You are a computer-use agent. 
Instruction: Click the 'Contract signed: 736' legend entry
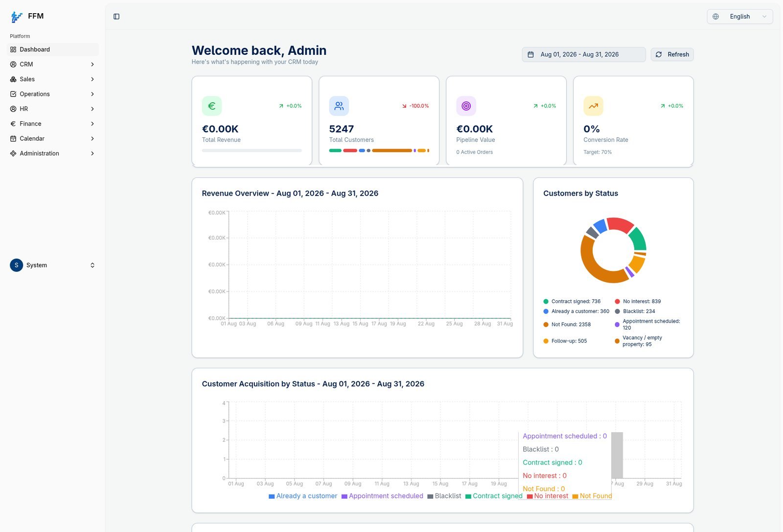pyautogui.click(x=572, y=302)
